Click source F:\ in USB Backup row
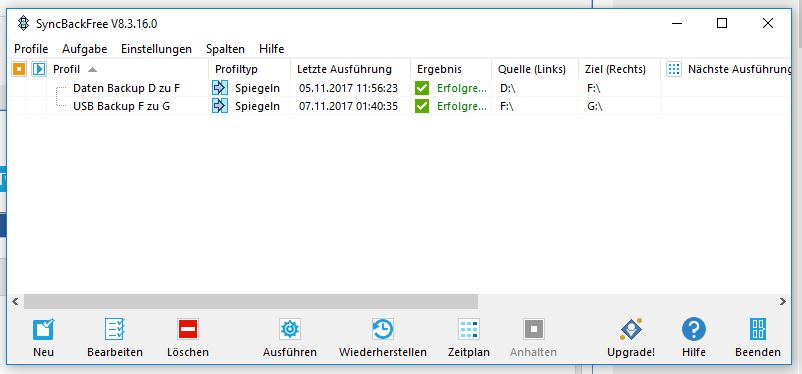This screenshot has width=802, height=374. pyautogui.click(x=507, y=106)
